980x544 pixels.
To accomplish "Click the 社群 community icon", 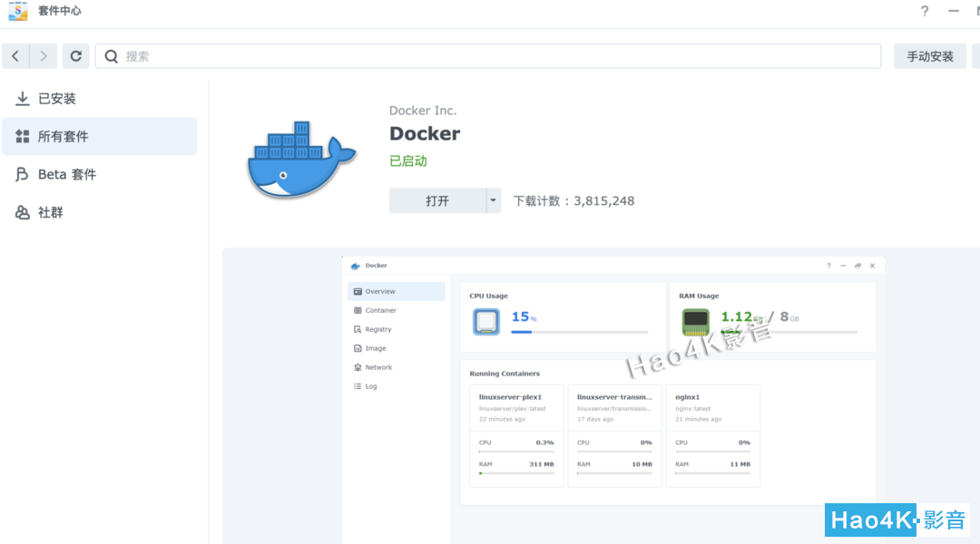I will (23, 212).
